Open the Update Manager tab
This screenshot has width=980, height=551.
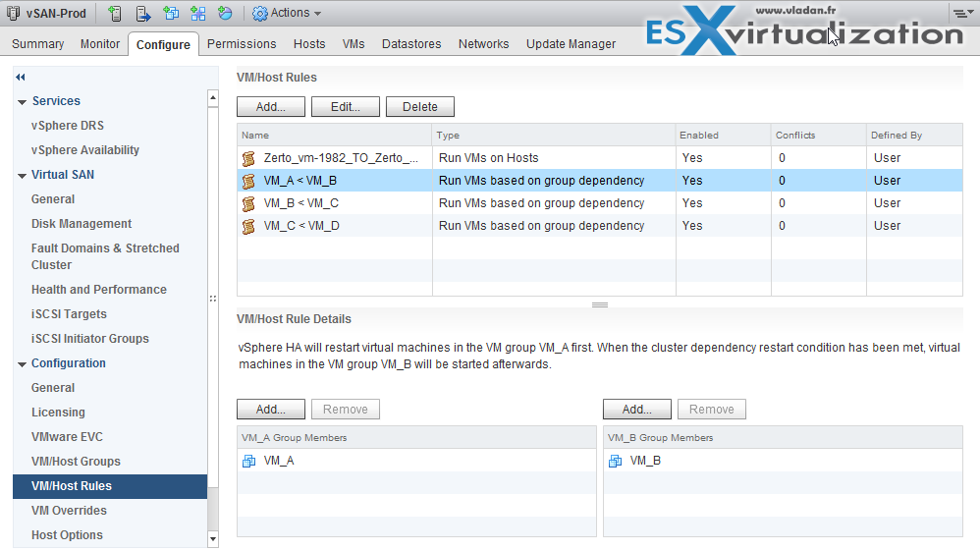coord(571,44)
